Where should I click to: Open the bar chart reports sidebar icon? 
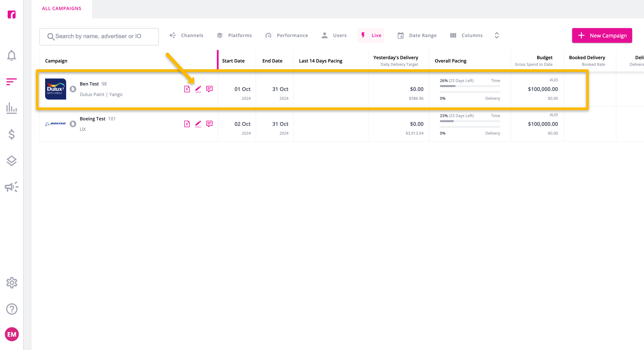tap(11, 108)
